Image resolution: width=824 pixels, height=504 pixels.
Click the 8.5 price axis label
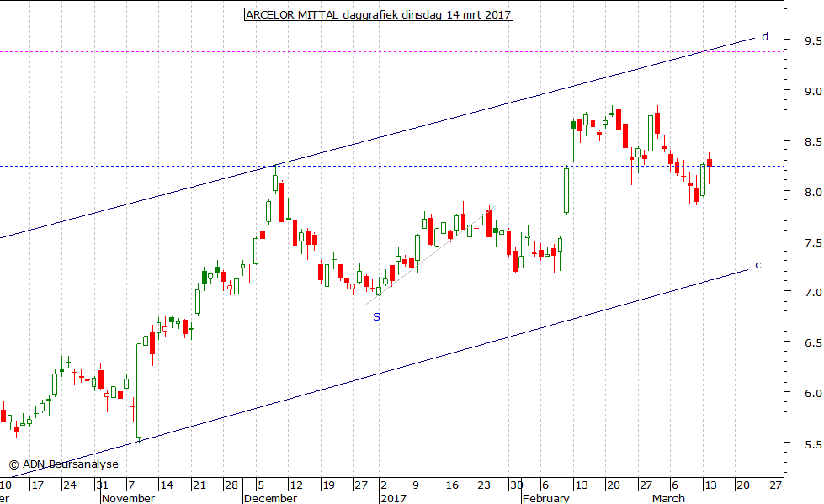(812, 142)
